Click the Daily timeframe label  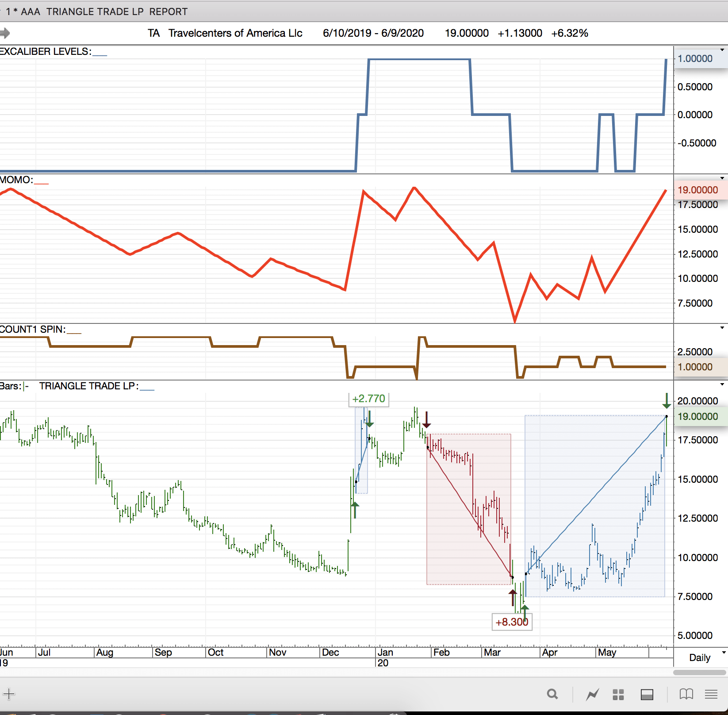(700, 657)
